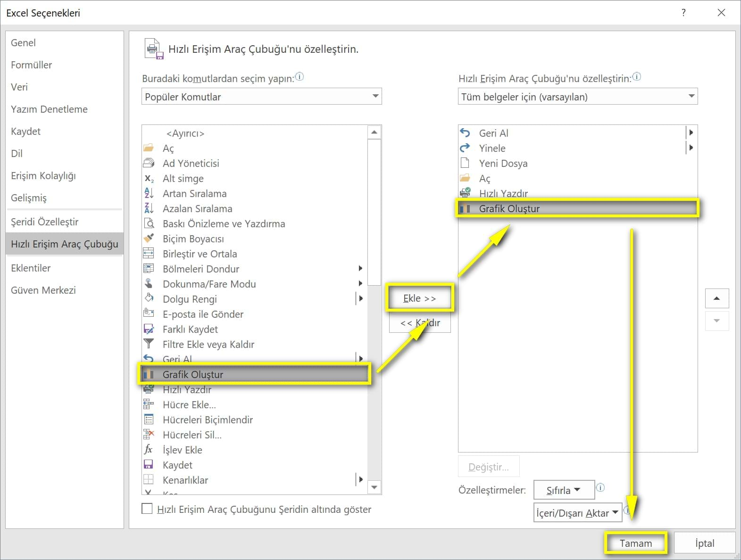
Task: Click the Alt simge subscript icon
Action: (x=149, y=178)
